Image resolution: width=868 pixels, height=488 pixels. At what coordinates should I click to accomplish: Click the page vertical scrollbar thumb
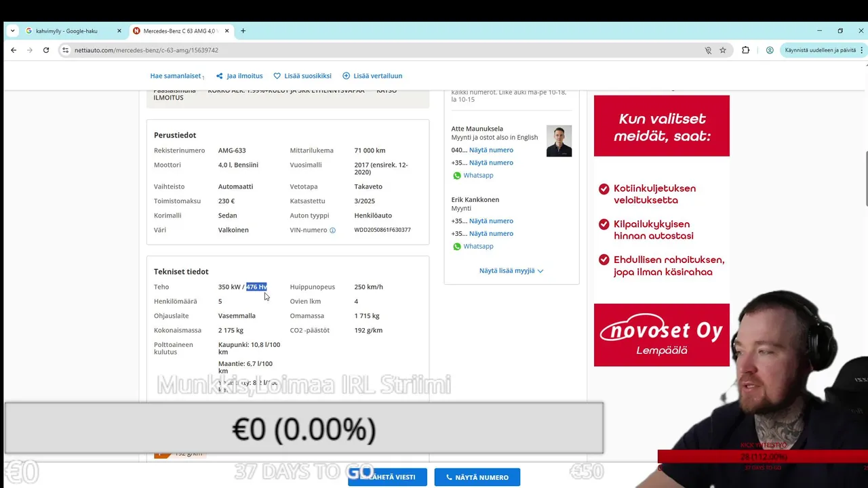click(865, 180)
